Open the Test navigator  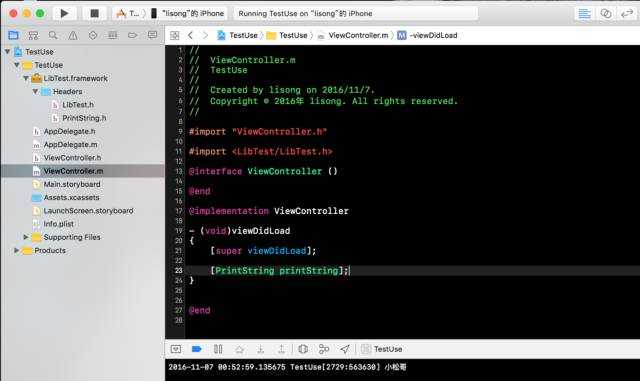[x=93, y=35]
